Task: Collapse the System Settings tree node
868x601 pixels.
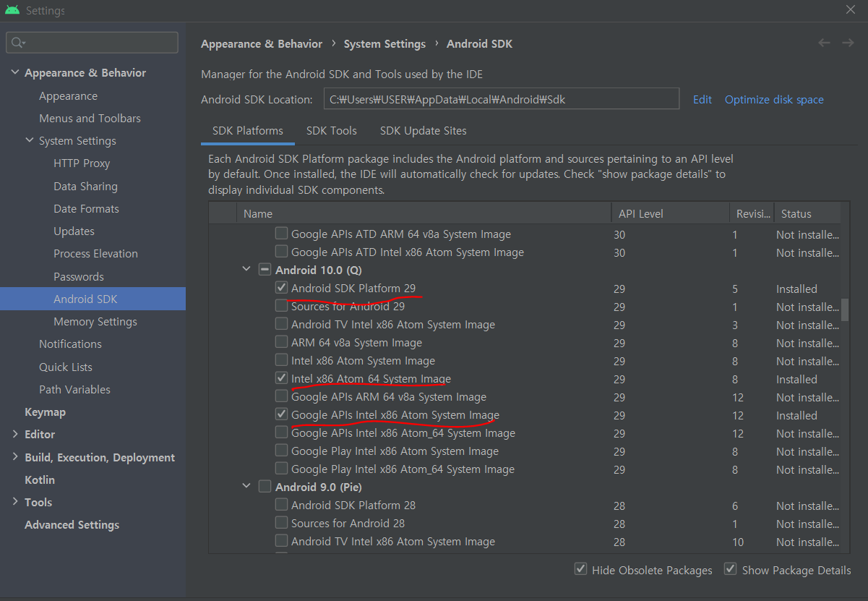Action: pyautogui.click(x=30, y=141)
